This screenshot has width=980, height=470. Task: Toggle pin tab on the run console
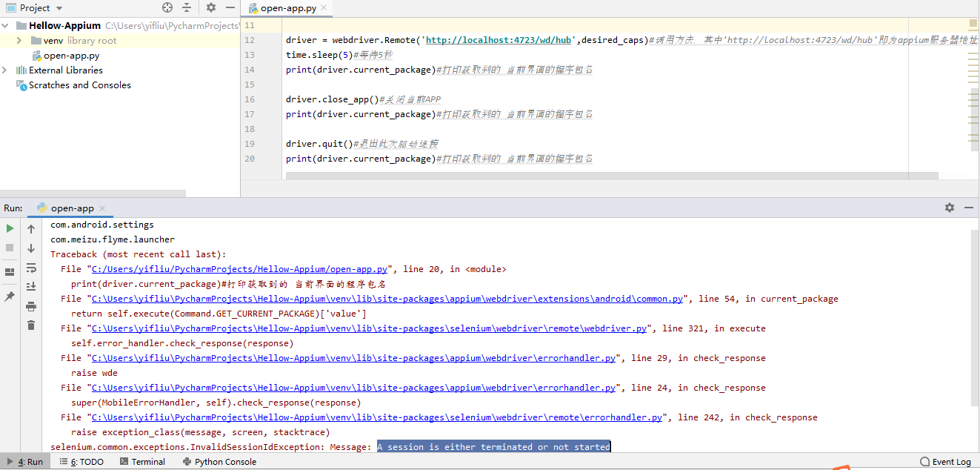pos(10,297)
